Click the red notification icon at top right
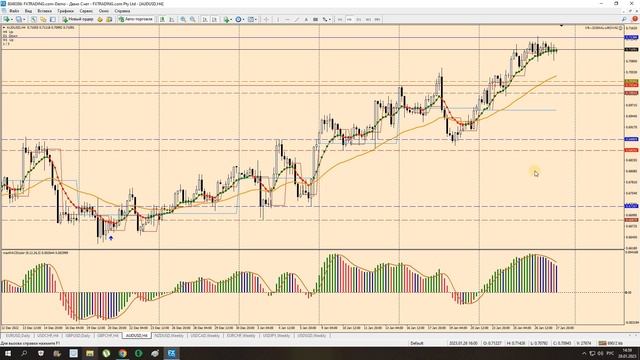This screenshot has height=360, width=640. click(x=635, y=19)
